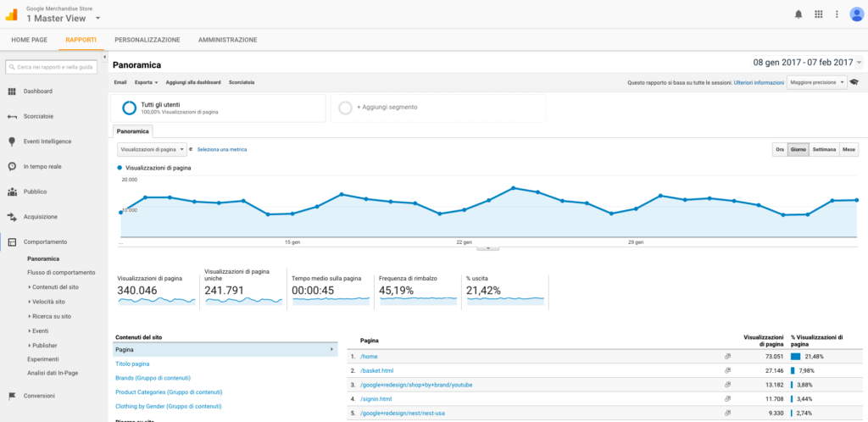Image resolution: width=868 pixels, height=422 pixels.
Task: Open the three-dot options menu
Action: [837, 14]
